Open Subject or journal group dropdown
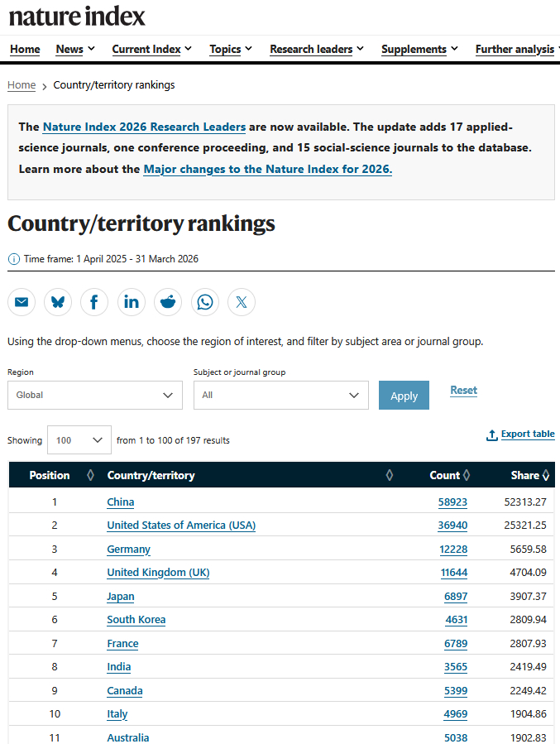 (x=280, y=395)
